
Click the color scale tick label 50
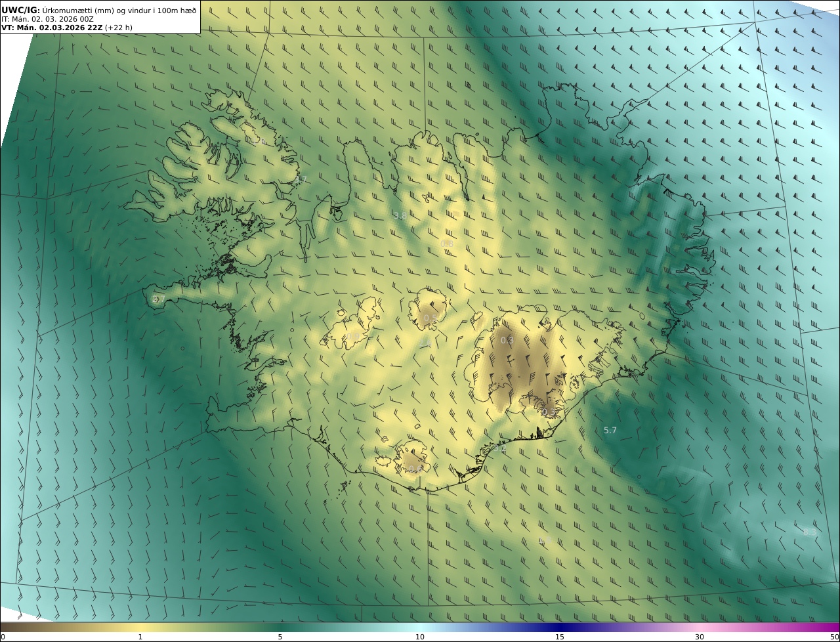pos(835,637)
